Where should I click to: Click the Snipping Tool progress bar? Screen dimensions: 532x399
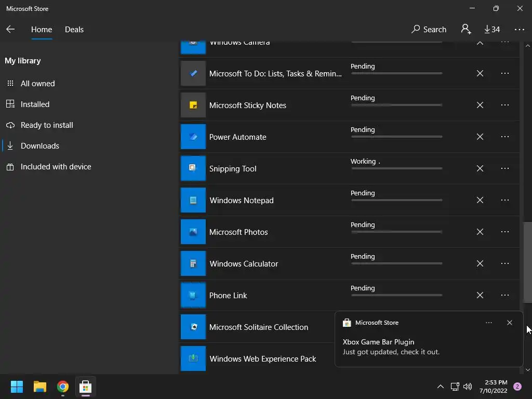396,168
